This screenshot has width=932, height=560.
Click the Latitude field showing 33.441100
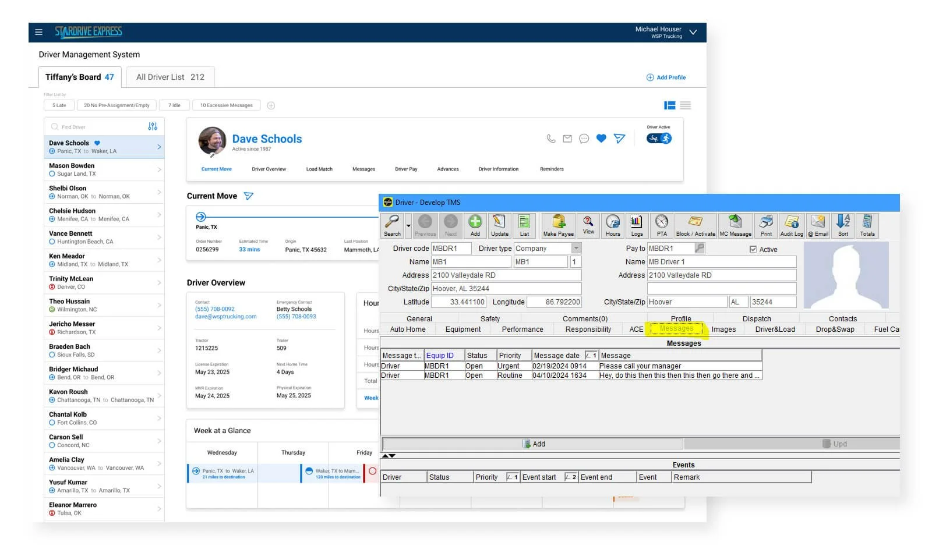tap(458, 302)
